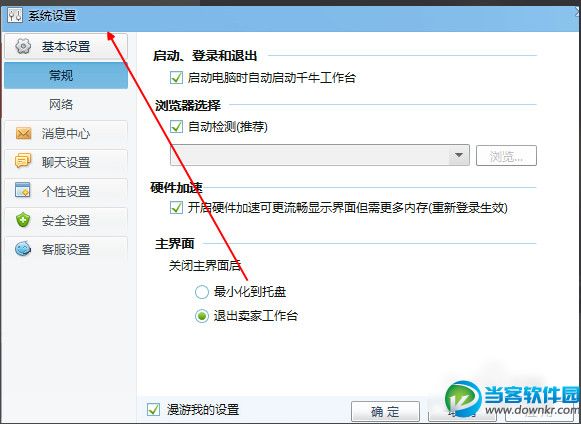Click the browser path combo field
This screenshot has height=424, width=581.
point(320,155)
